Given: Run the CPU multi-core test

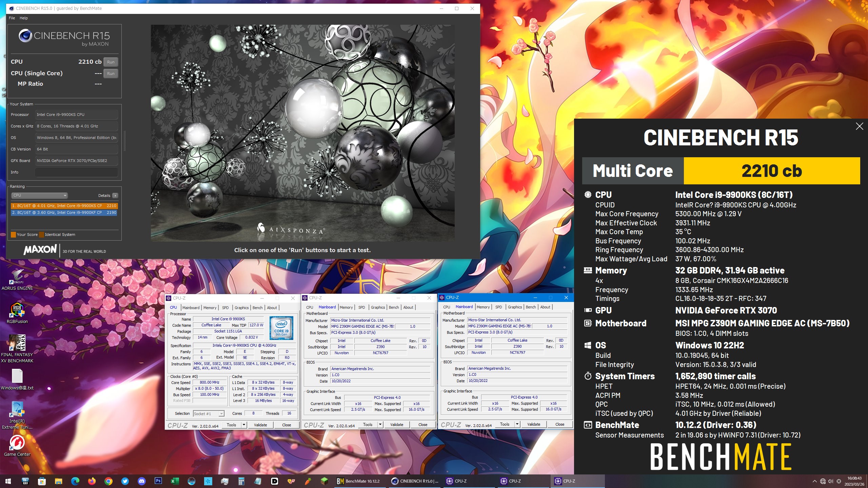Looking at the screenshot, I should (111, 62).
